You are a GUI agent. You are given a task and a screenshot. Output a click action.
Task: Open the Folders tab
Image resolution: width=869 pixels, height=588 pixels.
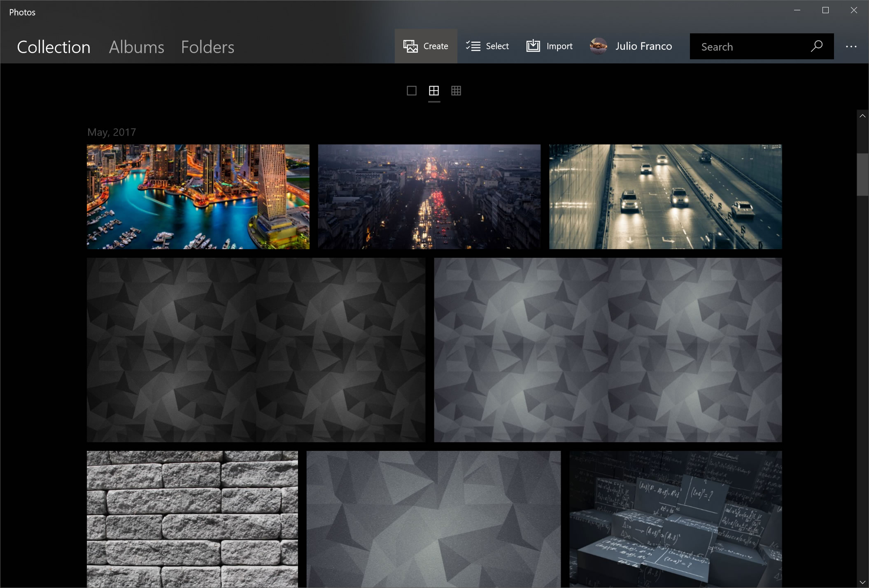tap(207, 47)
